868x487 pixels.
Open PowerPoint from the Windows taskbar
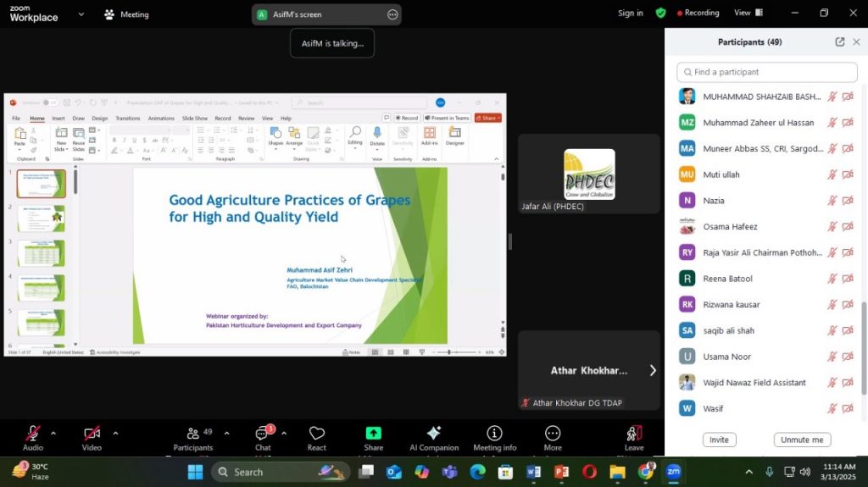pyautogui.click(x=561, y=472)
